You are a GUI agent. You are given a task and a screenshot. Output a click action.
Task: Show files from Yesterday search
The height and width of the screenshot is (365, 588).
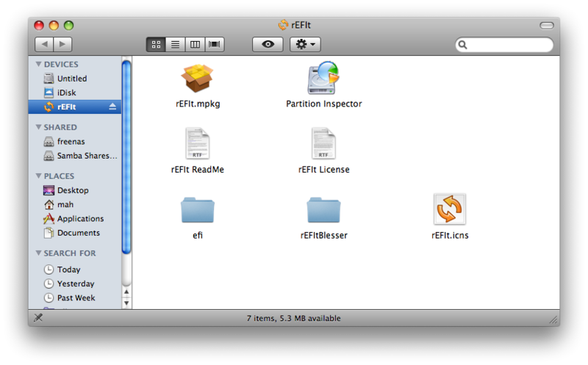coord(75,283)
